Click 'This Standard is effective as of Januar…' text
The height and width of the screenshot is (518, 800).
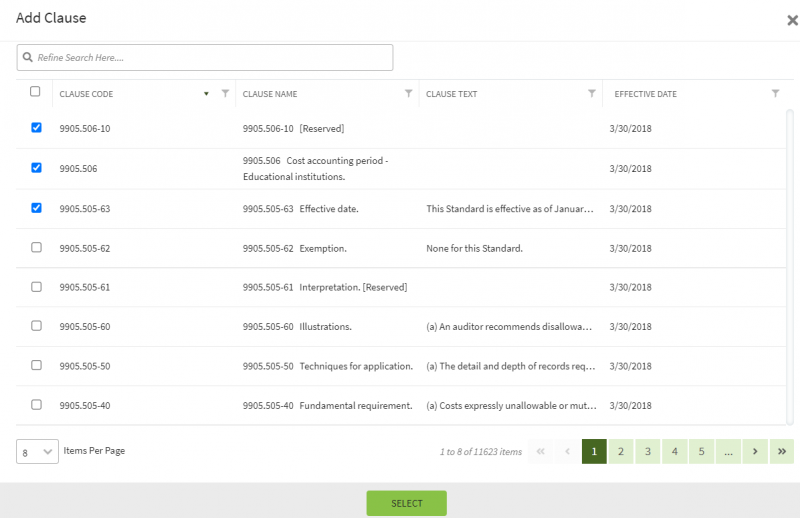point(510,209)
